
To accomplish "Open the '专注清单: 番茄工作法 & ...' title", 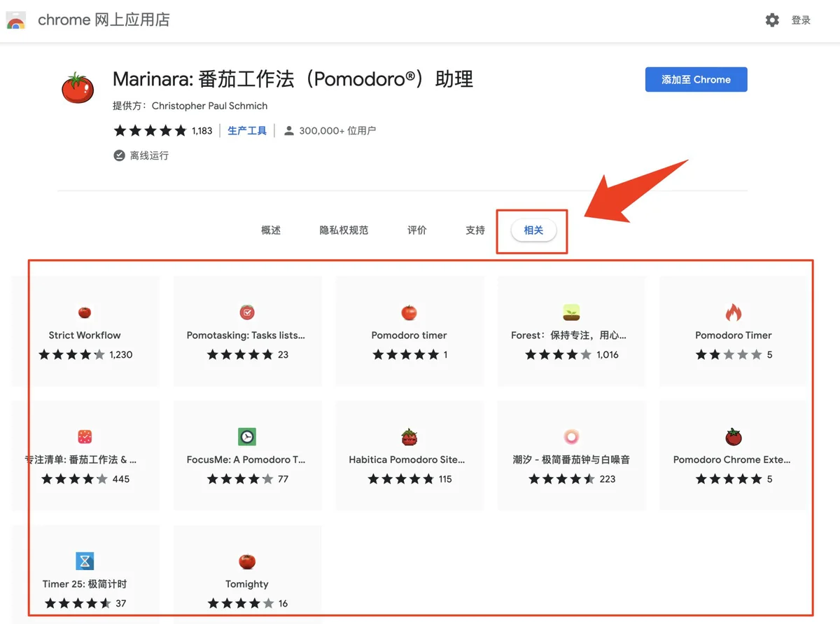I will [x=80, y=460].
